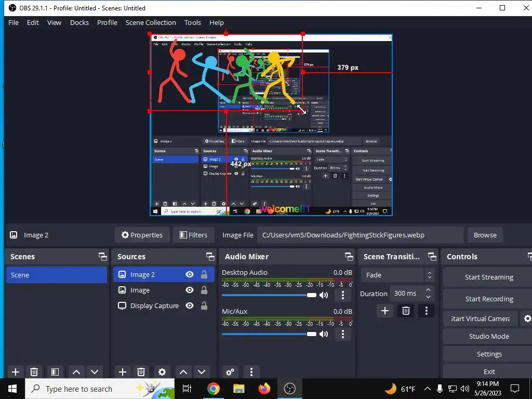Pop out the Sources dock
This screenshot has width=532, height=399.
point(210,257)
